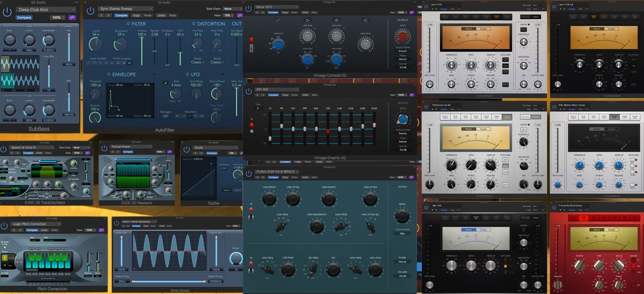Toggle the AutoFilter Distortion section enable
Screen dimensions: 644x294
point(194,23)
